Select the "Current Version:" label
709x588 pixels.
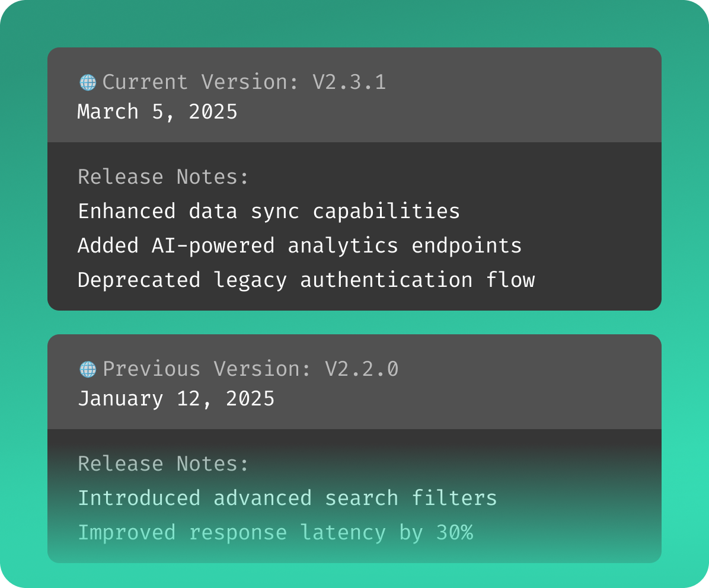point(201,82)
